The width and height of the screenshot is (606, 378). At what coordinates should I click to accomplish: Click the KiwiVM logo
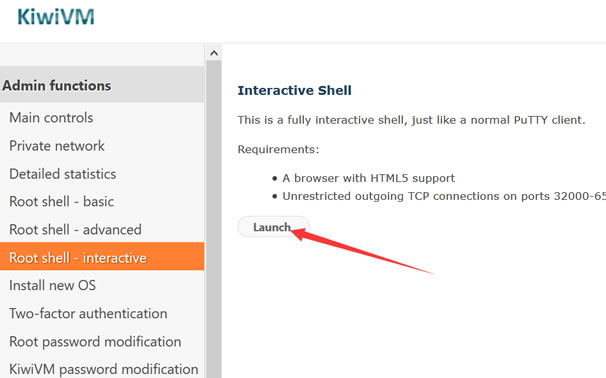pyautogui.click(x=56, y=17)
